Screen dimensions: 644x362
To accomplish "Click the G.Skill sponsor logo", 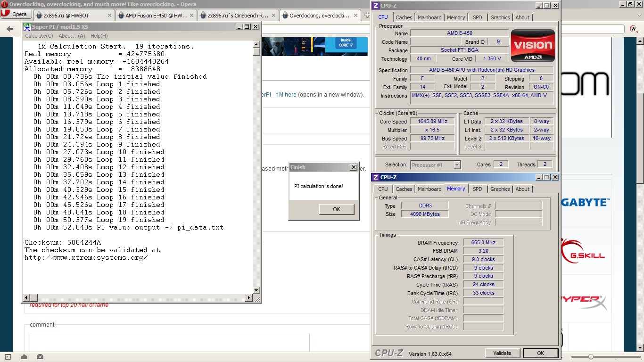I will (x=583, y=251).
